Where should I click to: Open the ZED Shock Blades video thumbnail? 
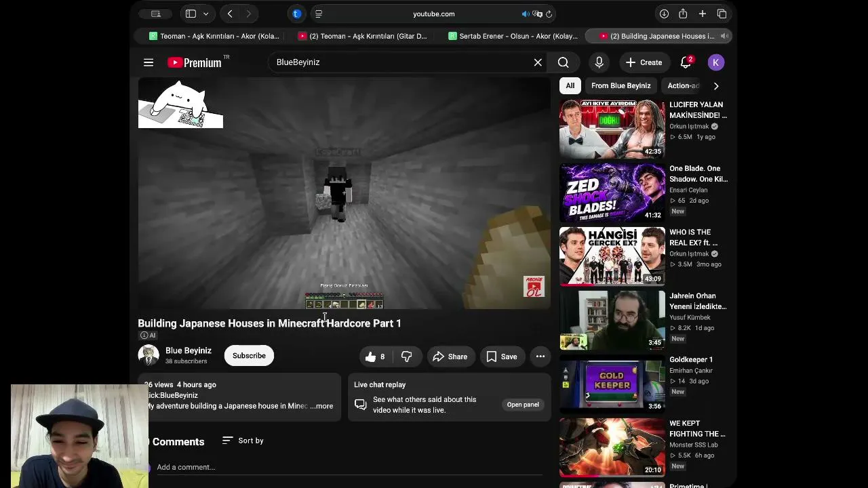coord(612,192)
